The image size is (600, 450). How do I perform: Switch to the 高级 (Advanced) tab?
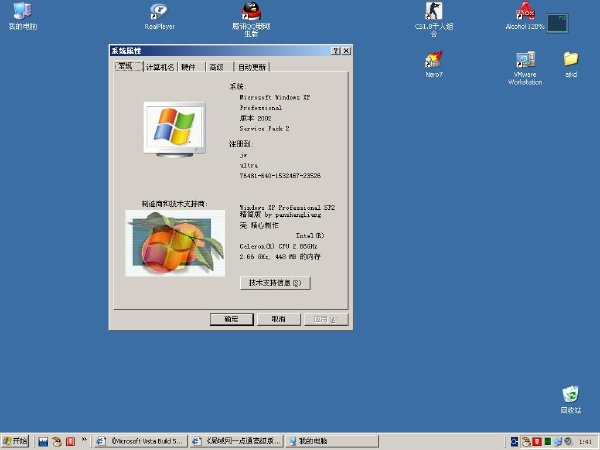[219, 67]
